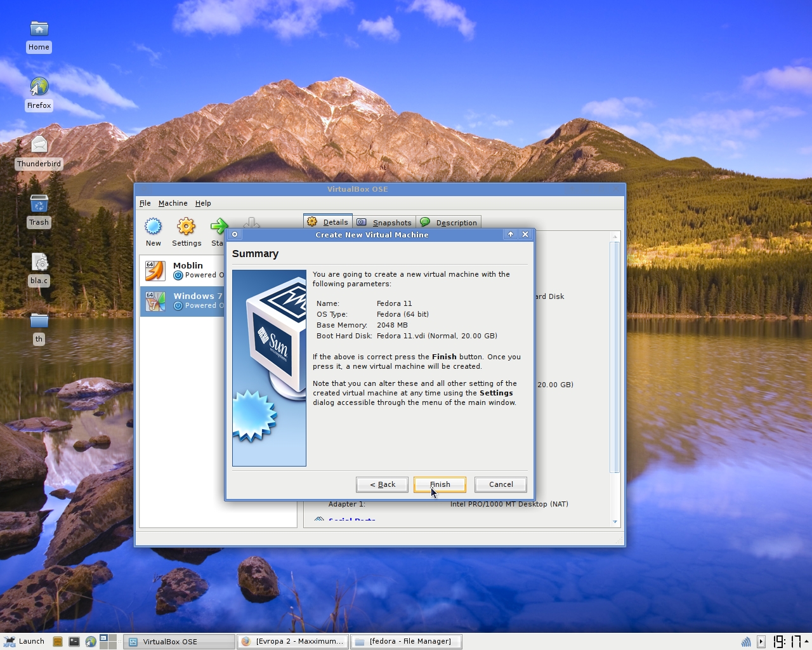Click 'Intel PRO/1000 MT Desktop (NAT)' text

[509, 504]
